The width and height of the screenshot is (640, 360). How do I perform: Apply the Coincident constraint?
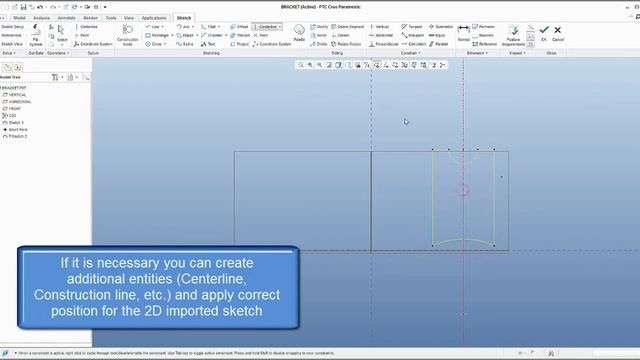[414, 44]
